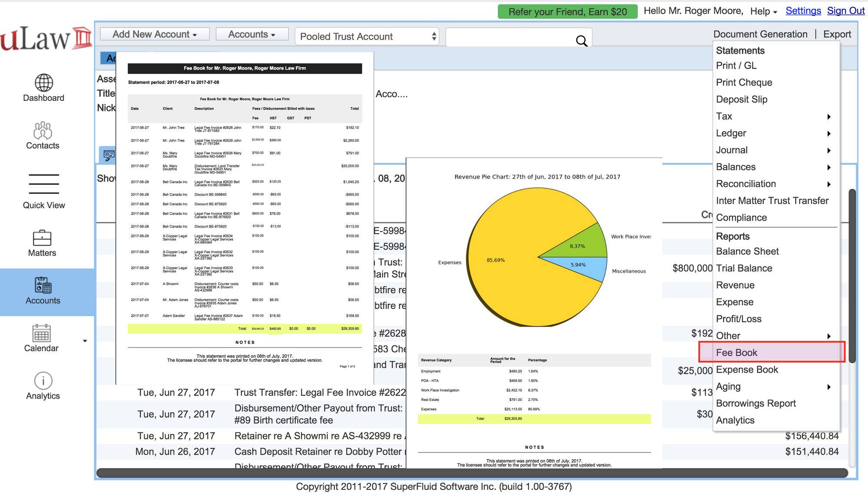Click the horizontal scrollbar at bottom
Screen dimensions: 868x499
pyautogui.click(x=472, y=473)
